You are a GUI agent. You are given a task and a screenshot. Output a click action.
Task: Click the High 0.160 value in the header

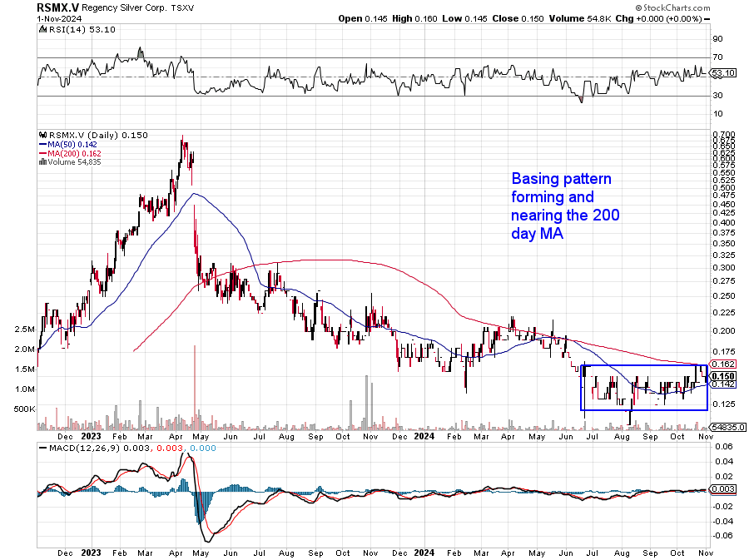click(x=414, y=18)
